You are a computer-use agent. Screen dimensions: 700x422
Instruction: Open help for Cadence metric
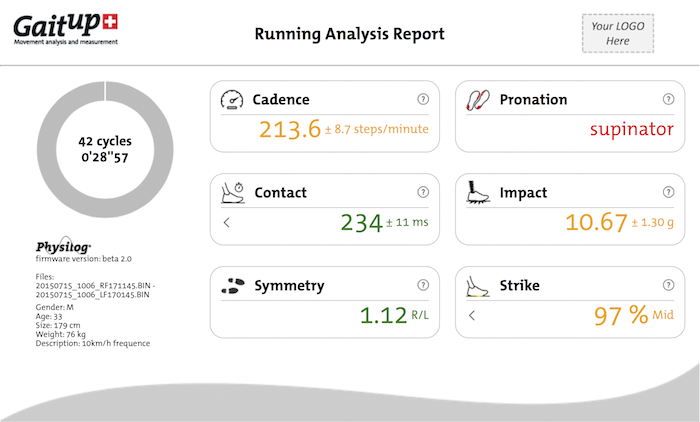click(x=422, y=99)
